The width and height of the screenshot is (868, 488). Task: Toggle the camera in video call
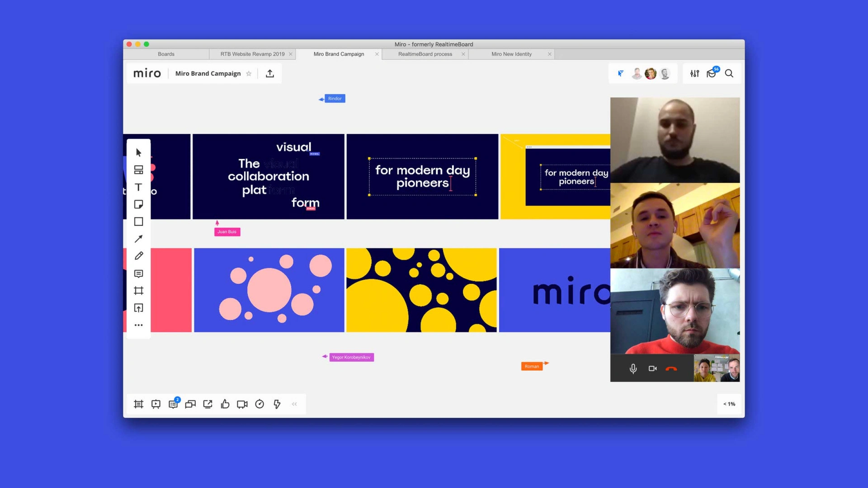[652, 368]
